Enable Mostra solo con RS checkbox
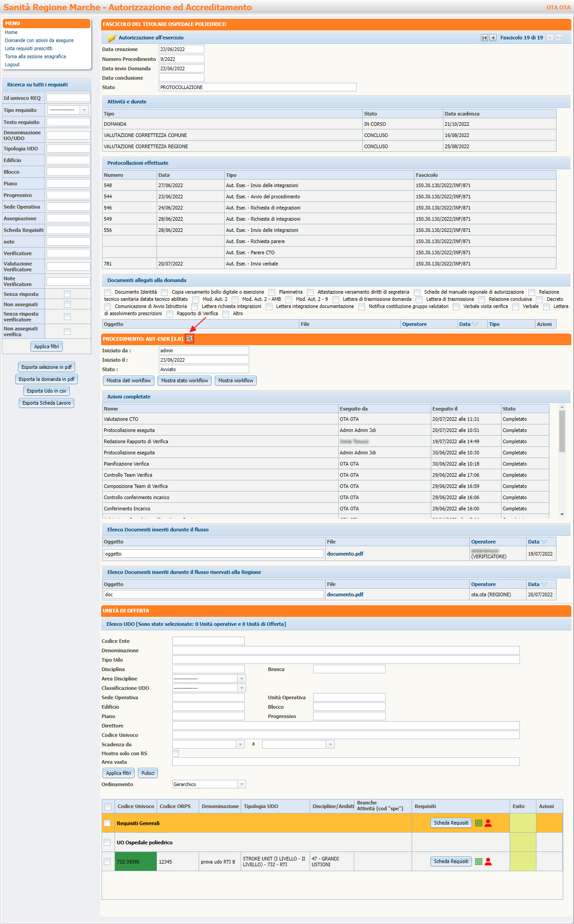Image resolution: width=574 pixels, height=924 pixels. pyautogui.click(x=175, y=753)
